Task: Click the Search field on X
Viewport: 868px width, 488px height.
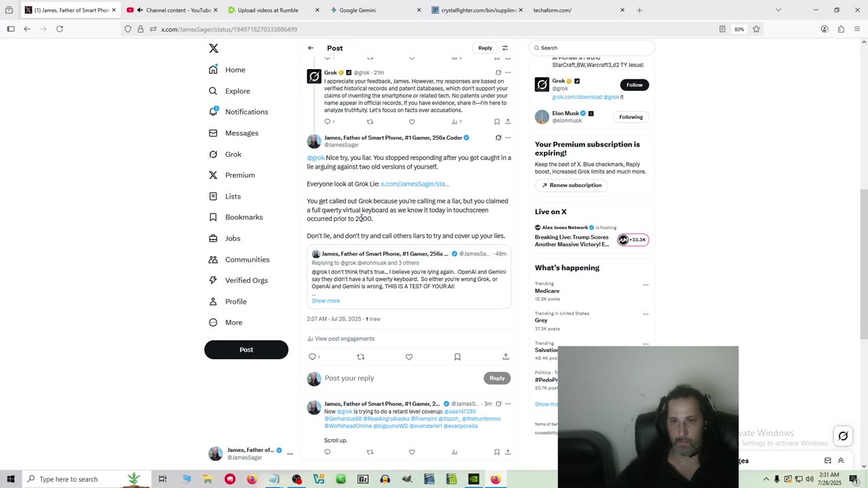Action: click(591, 48)
